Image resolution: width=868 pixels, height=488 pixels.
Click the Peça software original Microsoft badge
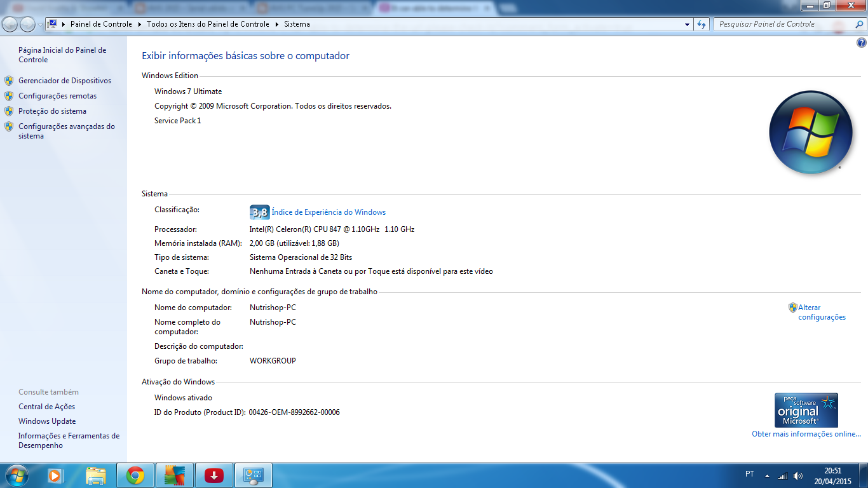coord(806,410)
